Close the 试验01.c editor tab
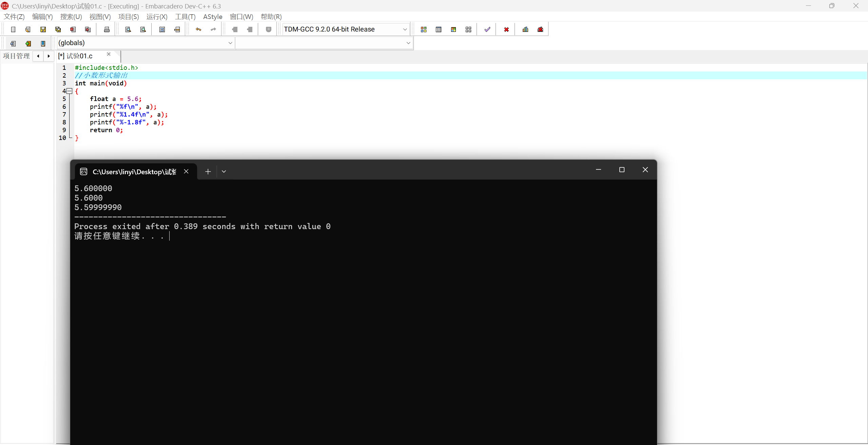Viewport: 868px width, 445px height. click(x=109, y=54)
